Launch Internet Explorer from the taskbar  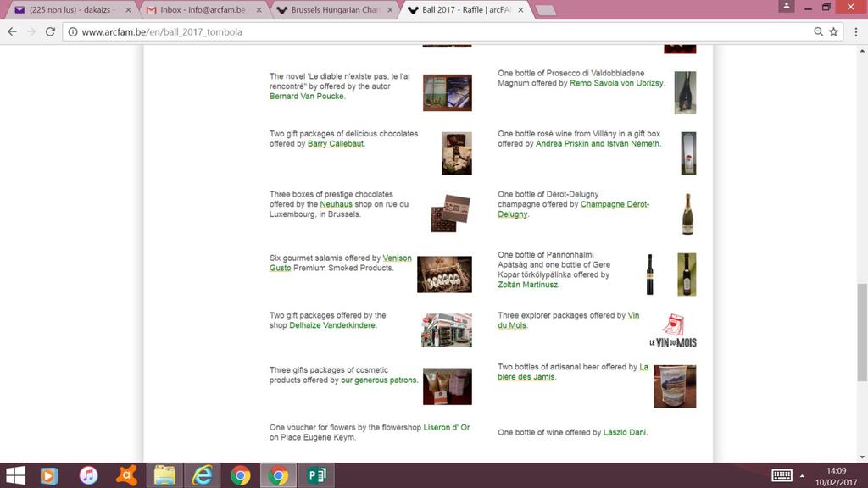click(202, 475)
